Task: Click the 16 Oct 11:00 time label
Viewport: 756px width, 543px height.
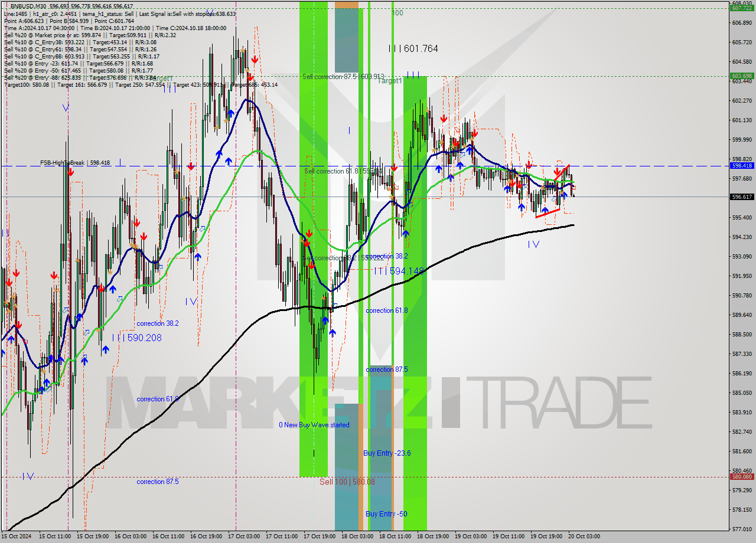Action: [x=168, y=537]
